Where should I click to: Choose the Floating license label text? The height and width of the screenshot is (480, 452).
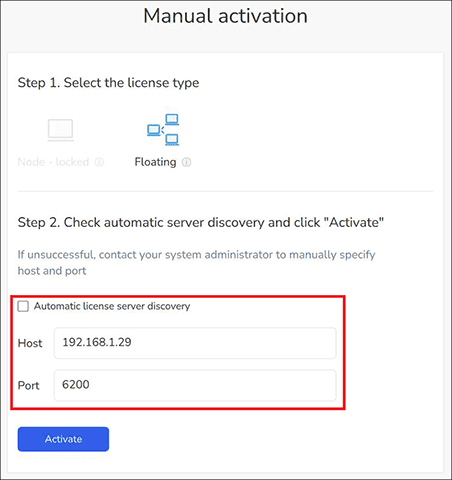tap(155, 162)
